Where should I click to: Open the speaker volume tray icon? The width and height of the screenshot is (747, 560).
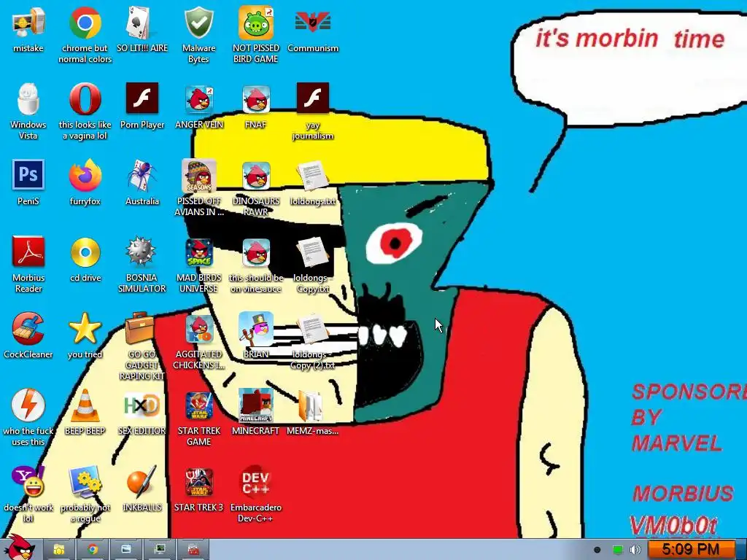point(635,550)
